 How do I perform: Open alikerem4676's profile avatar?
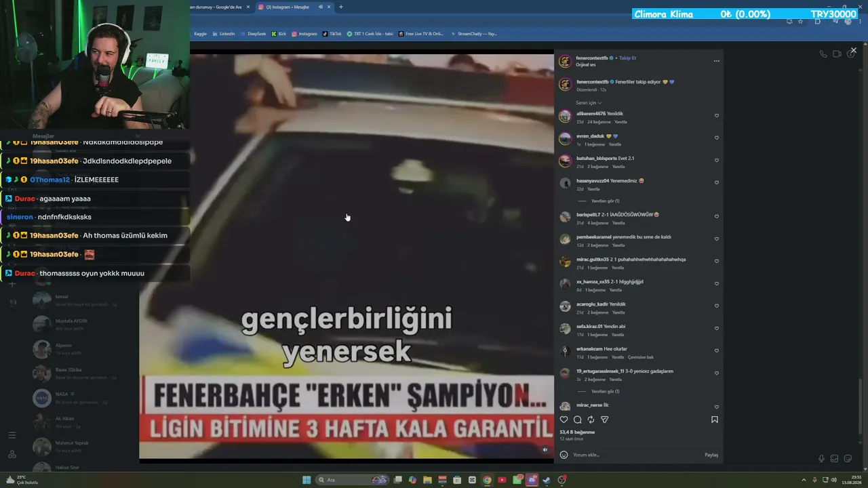[x=565, y=116]
